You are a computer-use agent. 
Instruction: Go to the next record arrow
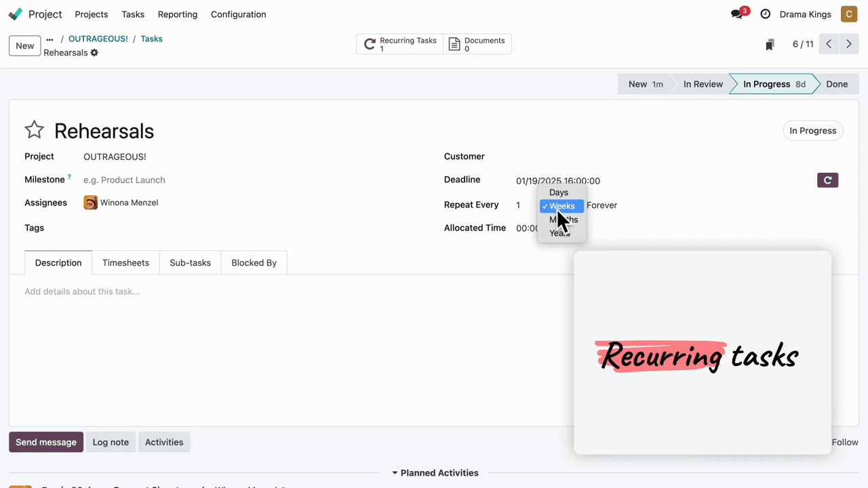848,44
